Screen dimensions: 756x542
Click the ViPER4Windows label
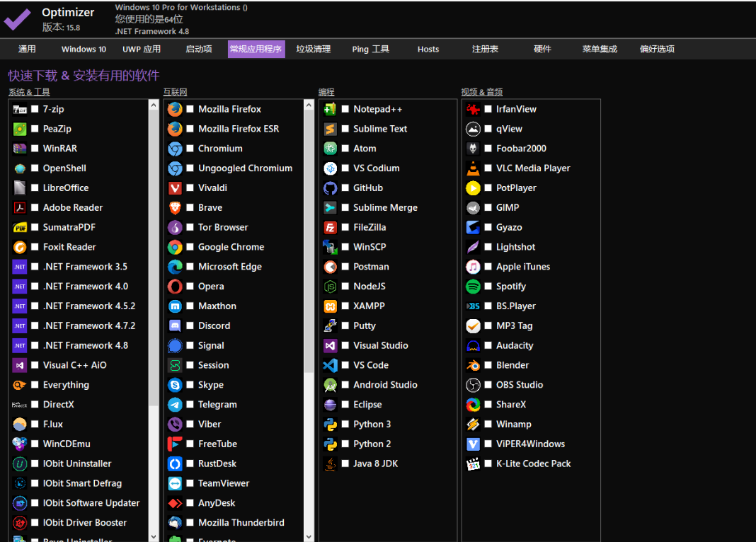click(530, 444)
